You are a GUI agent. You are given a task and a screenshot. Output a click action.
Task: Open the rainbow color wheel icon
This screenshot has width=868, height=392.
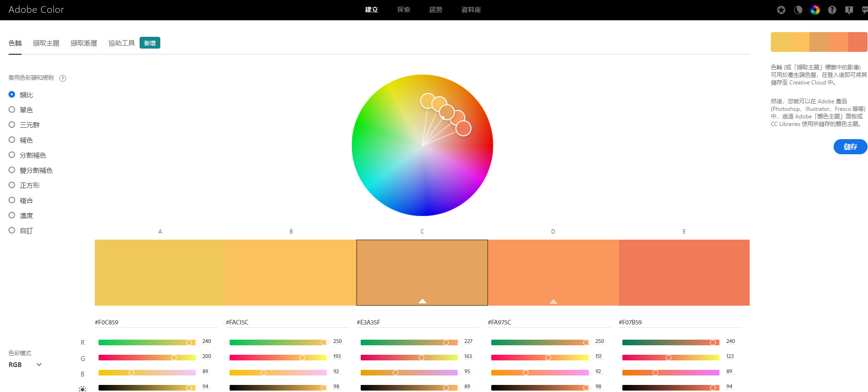[815, 10]
